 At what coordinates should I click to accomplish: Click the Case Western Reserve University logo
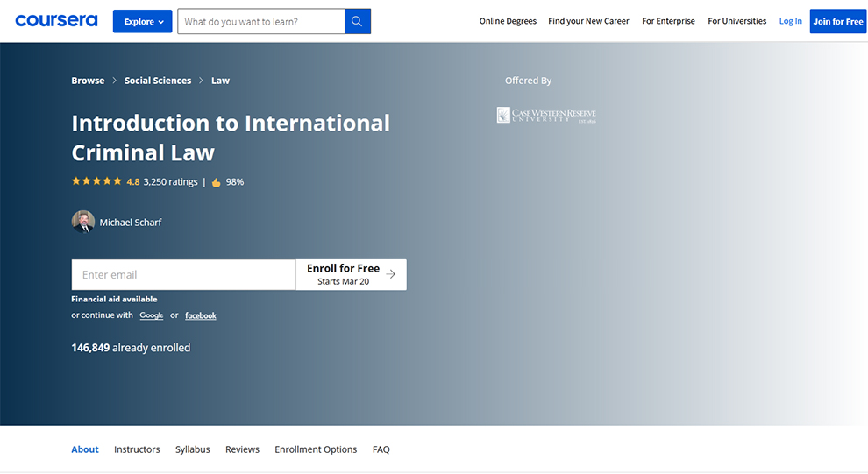pyautogui.click(x=546, y=115)
